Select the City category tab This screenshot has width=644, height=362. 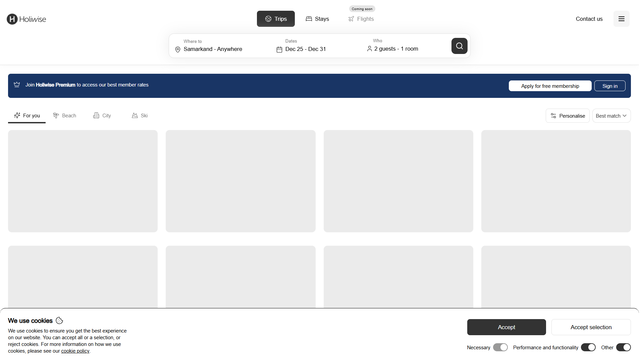coord(102,116)
